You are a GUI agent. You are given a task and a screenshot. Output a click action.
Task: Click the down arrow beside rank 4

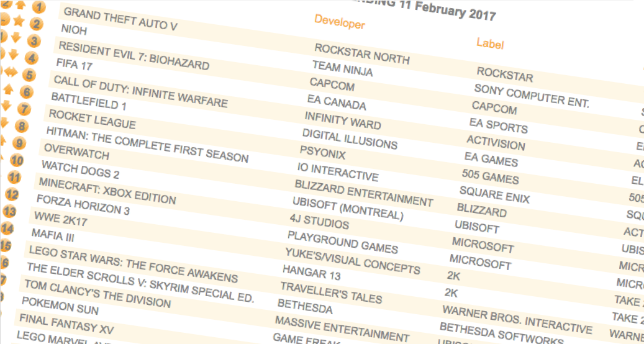click(13, 54)
